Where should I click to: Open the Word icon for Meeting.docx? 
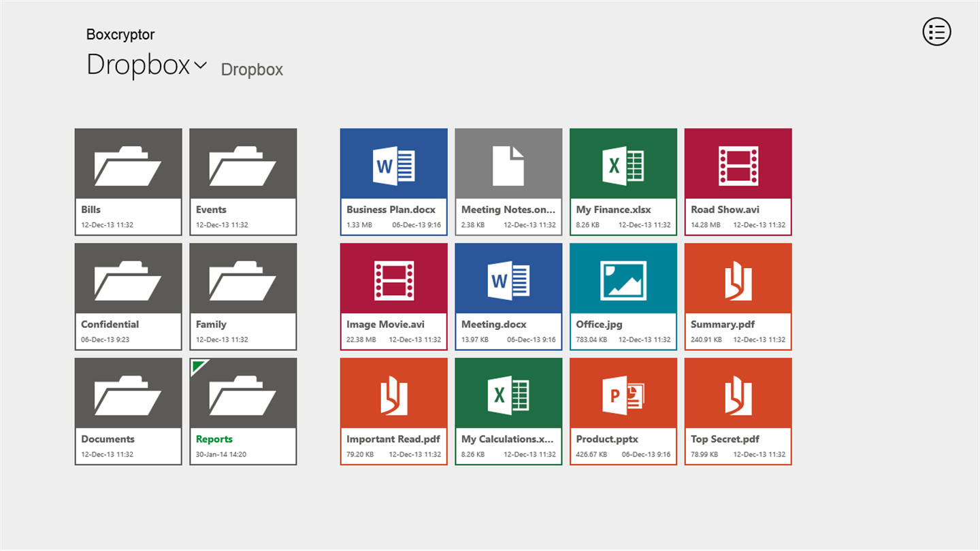pyautogui.click(x=508, y=280)
